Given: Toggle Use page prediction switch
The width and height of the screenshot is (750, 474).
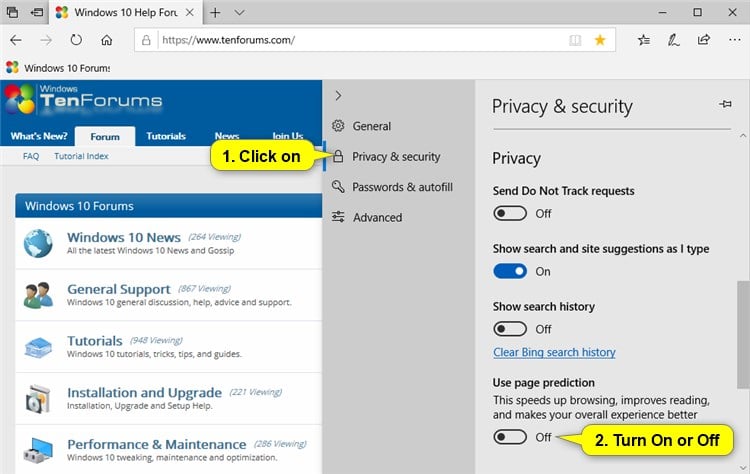Looking at the screenshot, I should coord(510,437).
